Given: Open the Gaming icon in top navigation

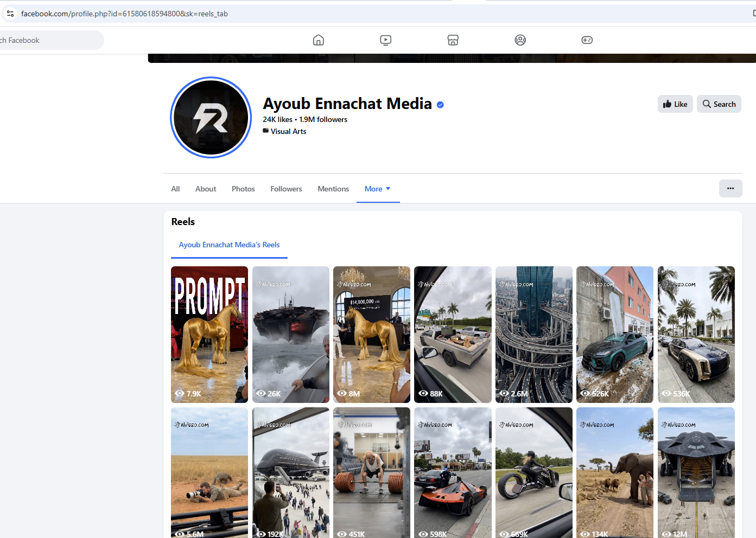Looking at the screenshot, I should click(x=587, y=40).
